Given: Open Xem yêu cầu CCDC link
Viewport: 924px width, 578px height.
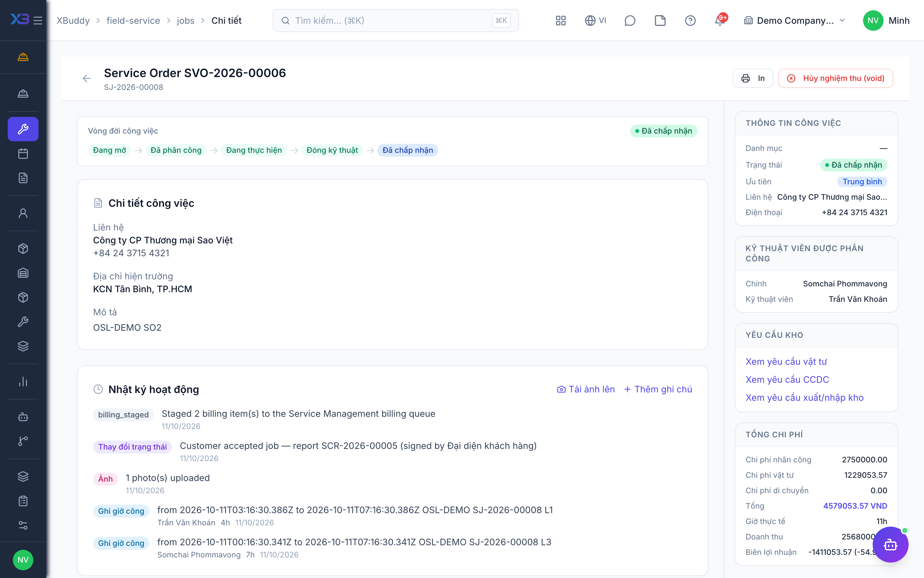Looking at the screenshot, I should coord(787,379).
